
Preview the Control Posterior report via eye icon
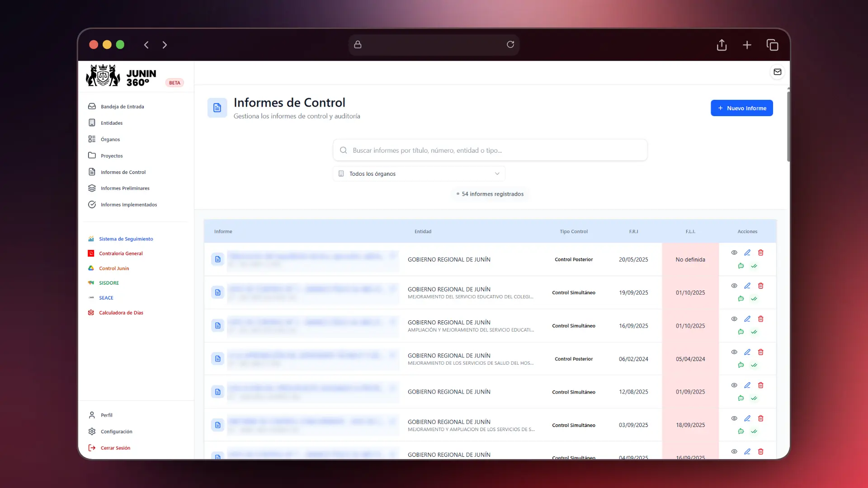click(734, 352)
